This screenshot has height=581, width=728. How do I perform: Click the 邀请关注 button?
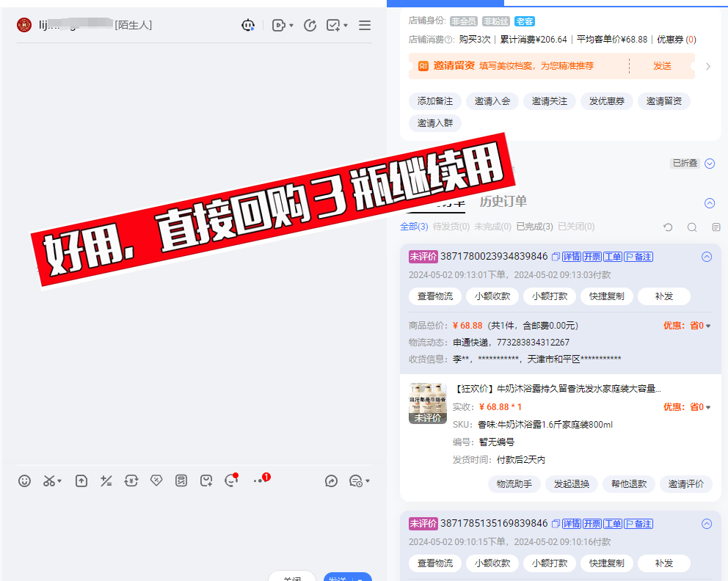pyautogui.click(x=549, y=101)
